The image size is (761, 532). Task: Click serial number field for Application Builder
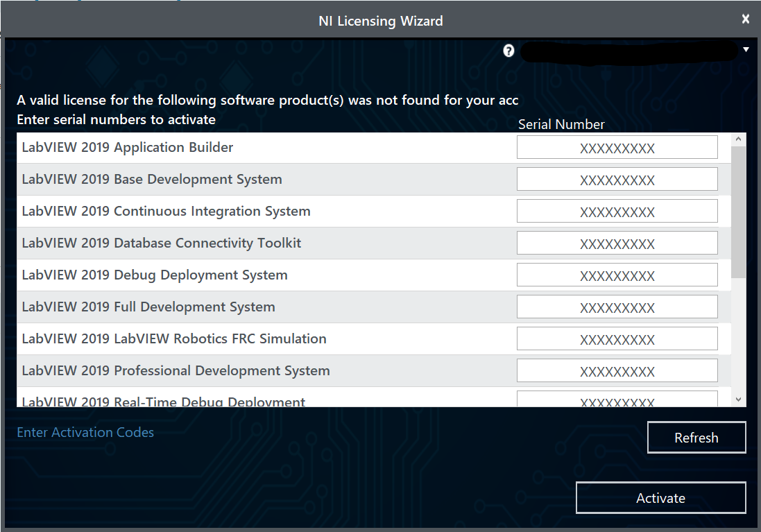617,148
